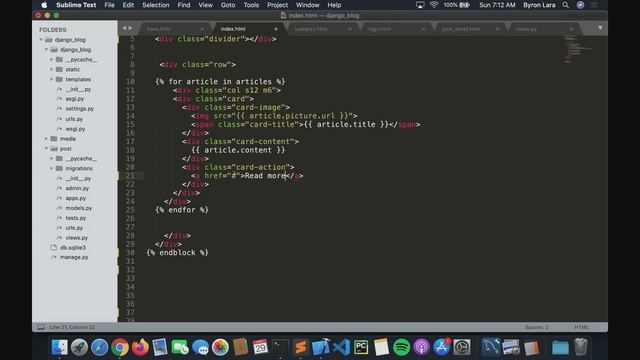Open Calendar showing 29 in the dock
The image size is (640, 360).
pos(260,347)
